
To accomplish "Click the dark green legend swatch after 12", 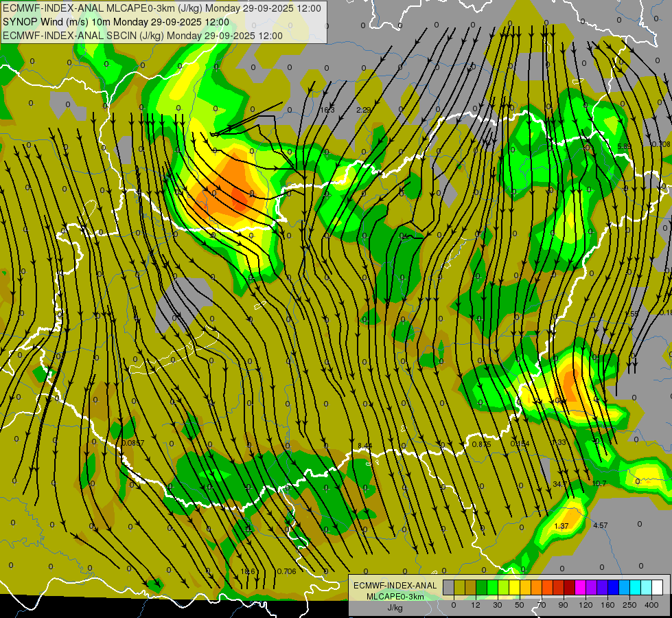I will click(x=481, y=588).
